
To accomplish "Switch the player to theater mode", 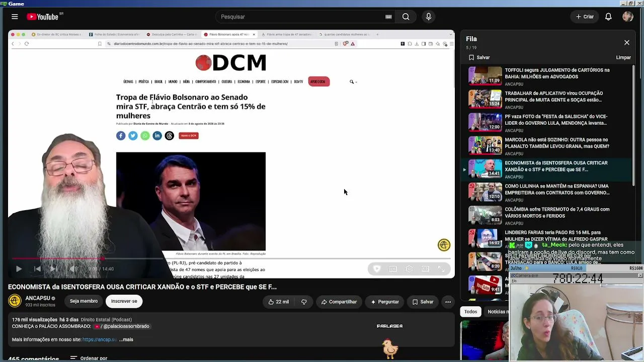I will (x=425, y=269).
